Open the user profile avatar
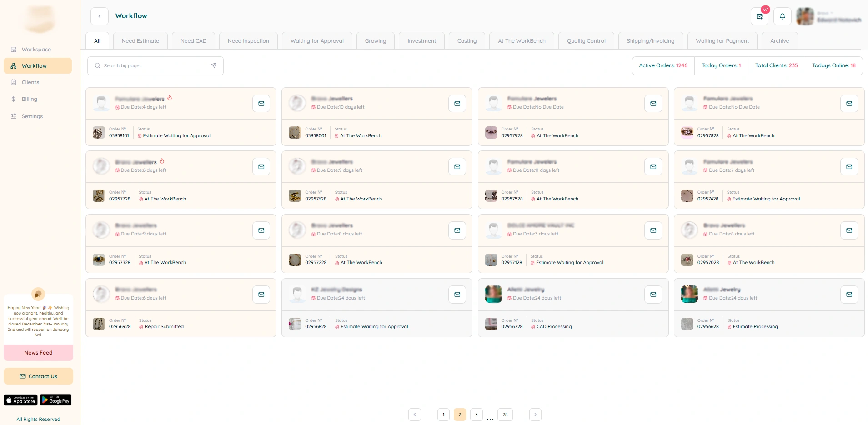The width and height of the screenshot is (868, 425). (805, 16)
